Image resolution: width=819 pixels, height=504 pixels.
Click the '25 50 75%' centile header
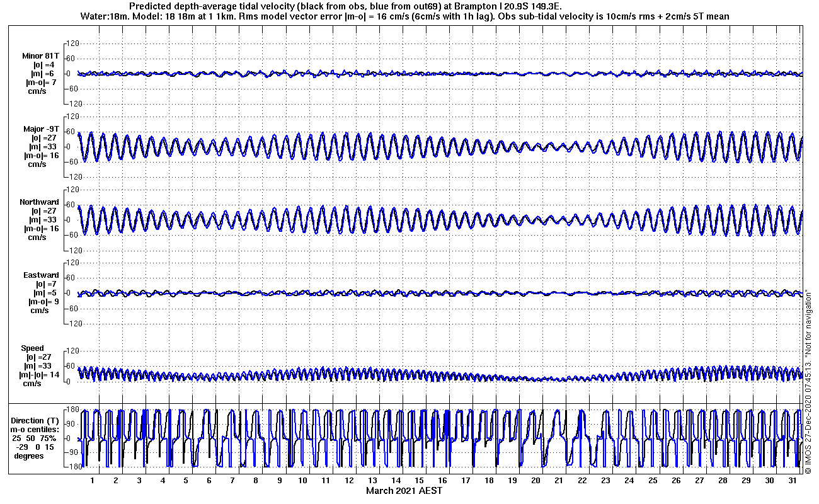click(34, 438)
